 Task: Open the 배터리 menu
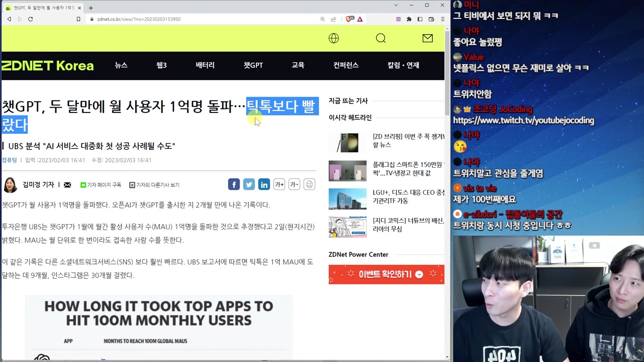[205, 65]
